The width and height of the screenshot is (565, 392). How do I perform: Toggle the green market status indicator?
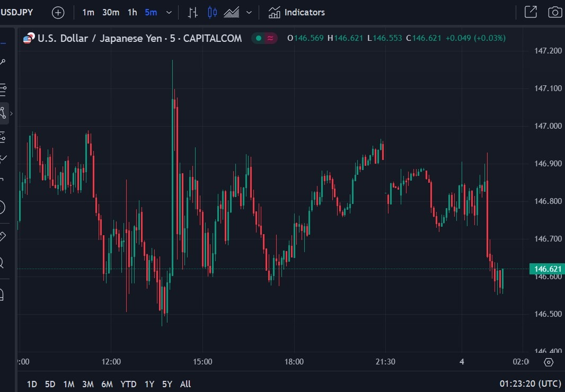point(258,38)
